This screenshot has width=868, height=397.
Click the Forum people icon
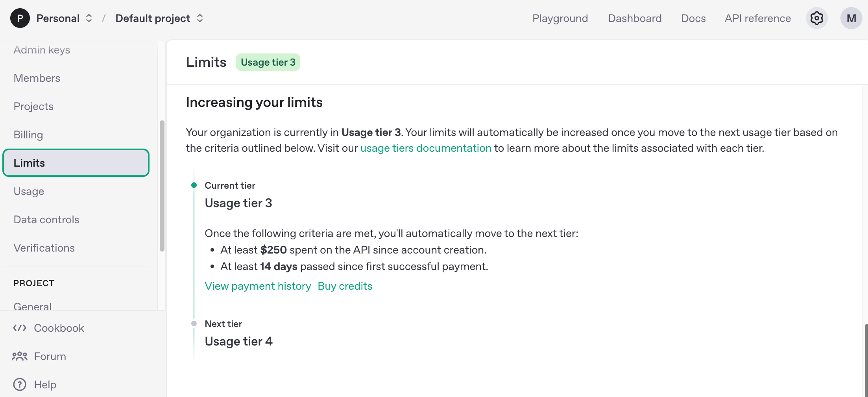20,356
